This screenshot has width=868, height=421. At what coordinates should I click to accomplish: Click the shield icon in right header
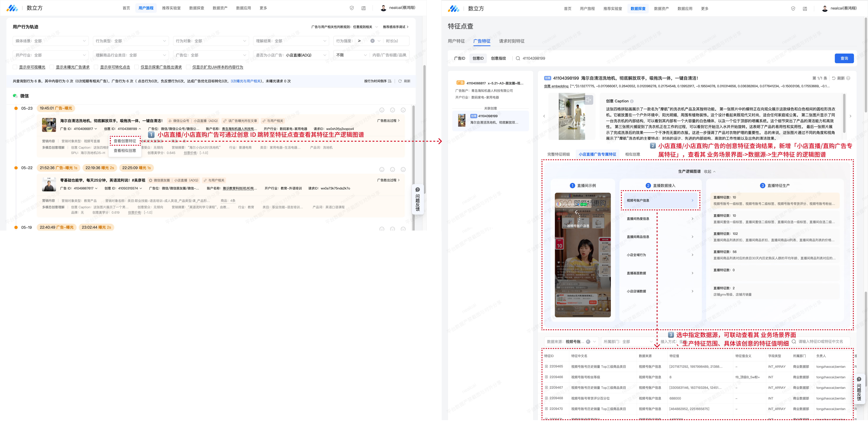point(793,8)
